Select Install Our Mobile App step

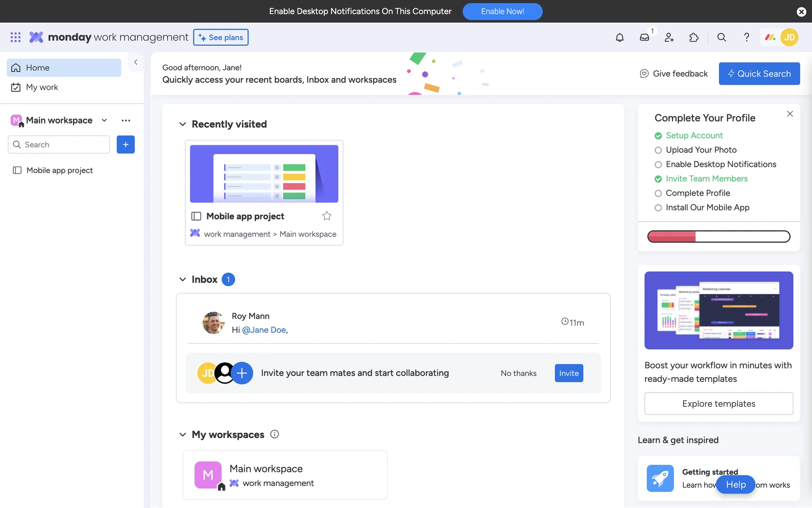pos(707,207)
